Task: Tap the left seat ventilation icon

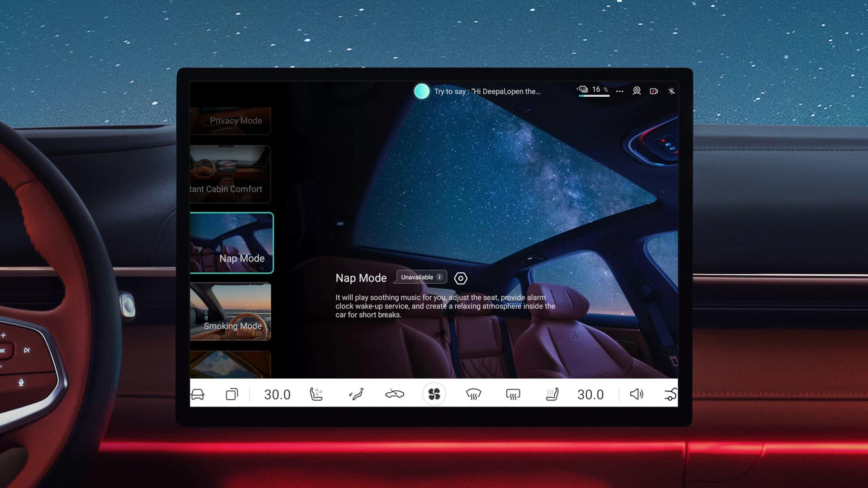Action: click(316, 394)
